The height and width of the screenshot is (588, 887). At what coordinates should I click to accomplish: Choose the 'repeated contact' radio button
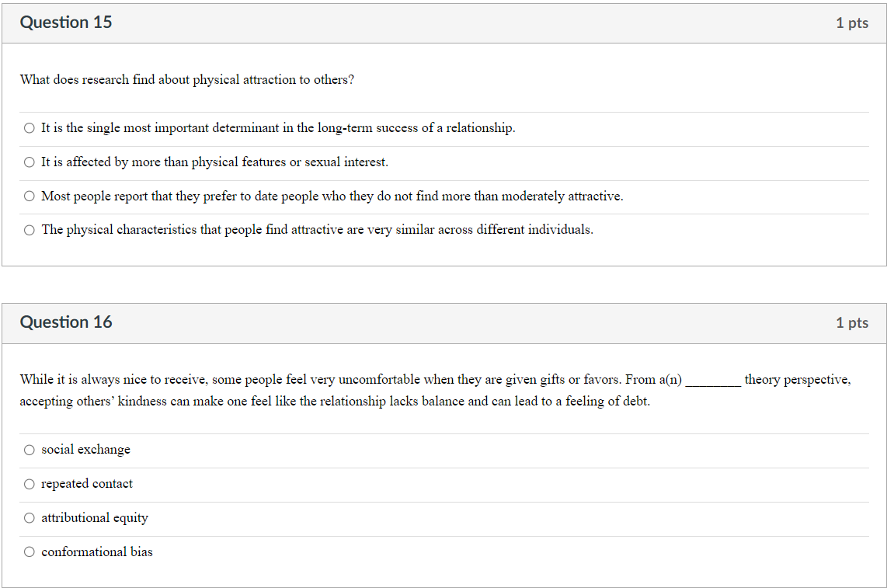coord(30,484)
